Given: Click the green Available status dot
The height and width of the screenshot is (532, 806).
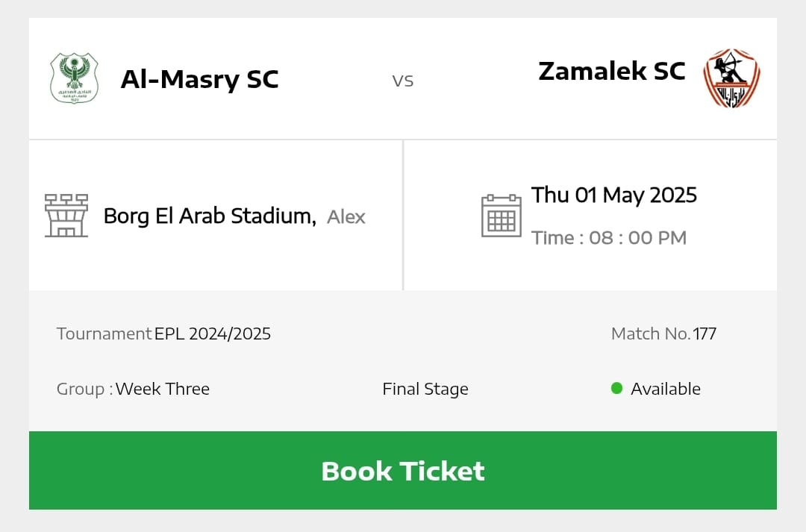Looking at the screenshot, I should point(616,388).
